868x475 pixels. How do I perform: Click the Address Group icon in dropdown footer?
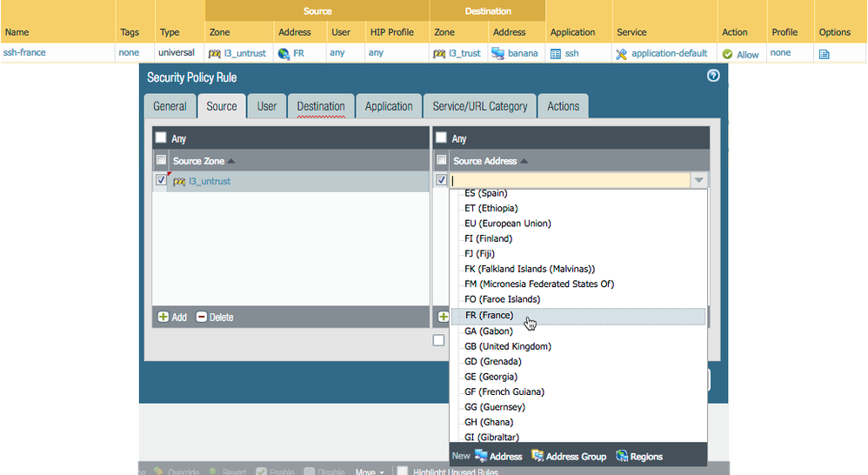point(537,456)
